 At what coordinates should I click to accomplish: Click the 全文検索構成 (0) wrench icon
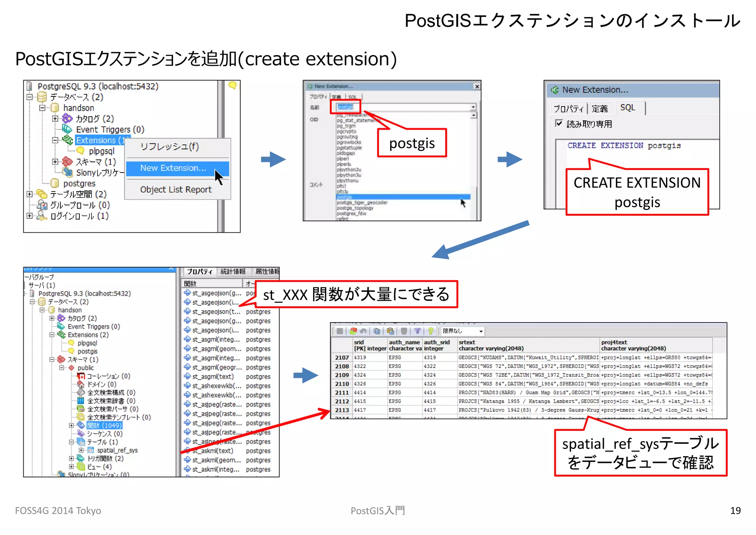pos(81,392)
